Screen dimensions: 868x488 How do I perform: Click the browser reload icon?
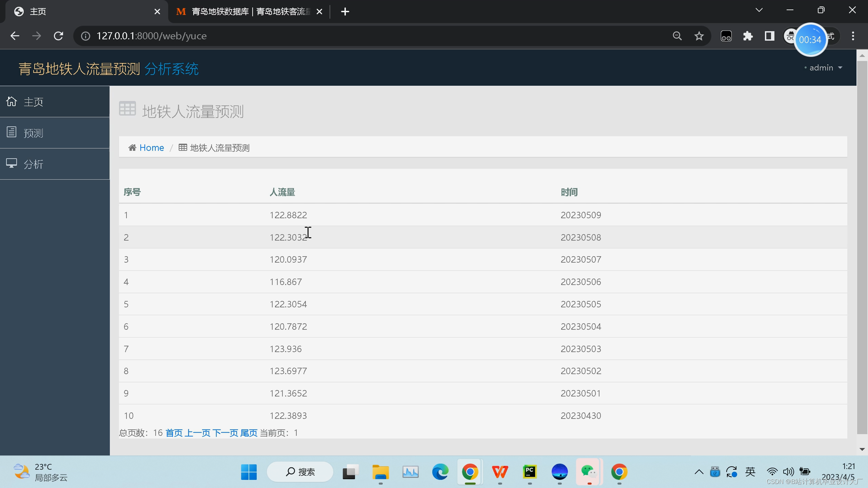(58, 36)
